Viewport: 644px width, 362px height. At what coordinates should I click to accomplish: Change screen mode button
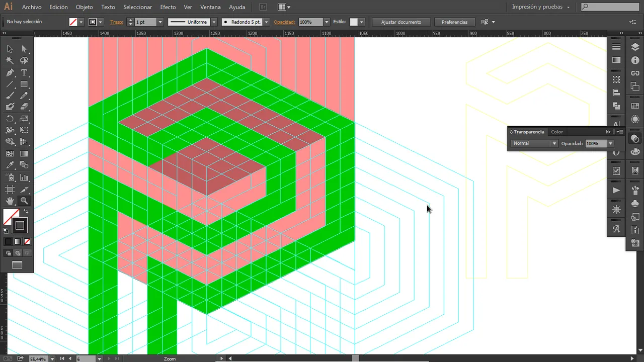point(17,265)
